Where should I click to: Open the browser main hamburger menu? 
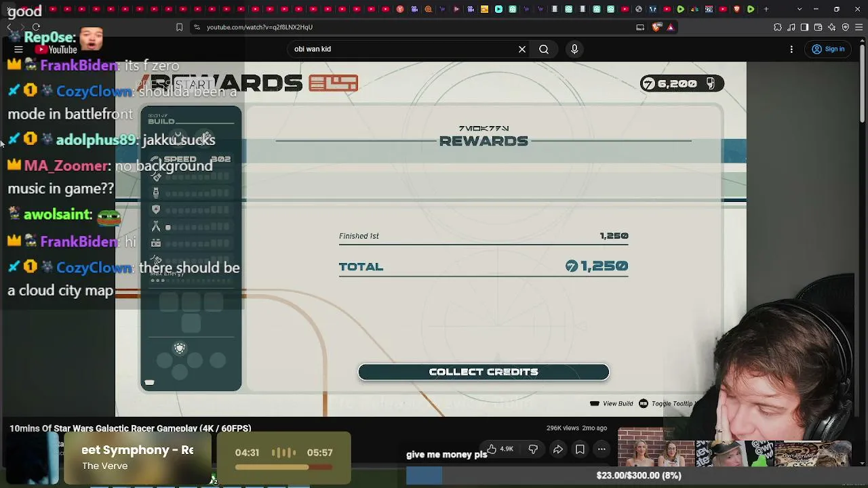(x=859, y=27)
